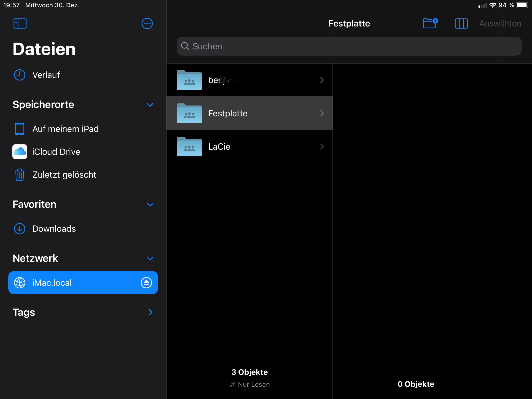This screenshot has height=399, width=532.
Task: Toggle the sidebar visibility icon
Action: pyautogui.click(x=20, y=24)
